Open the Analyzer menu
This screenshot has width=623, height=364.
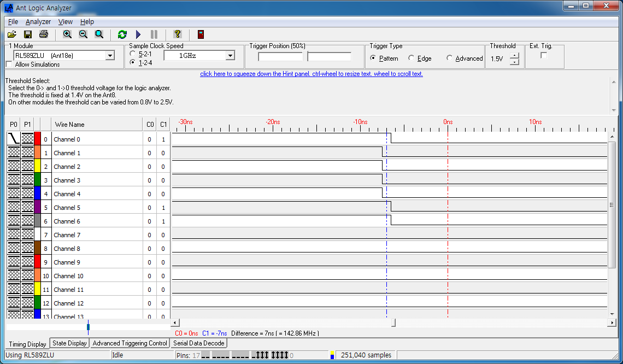pos(38,22)
